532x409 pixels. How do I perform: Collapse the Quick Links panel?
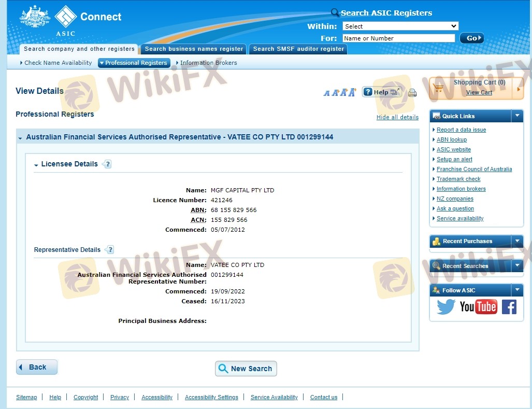click(517, 116)
